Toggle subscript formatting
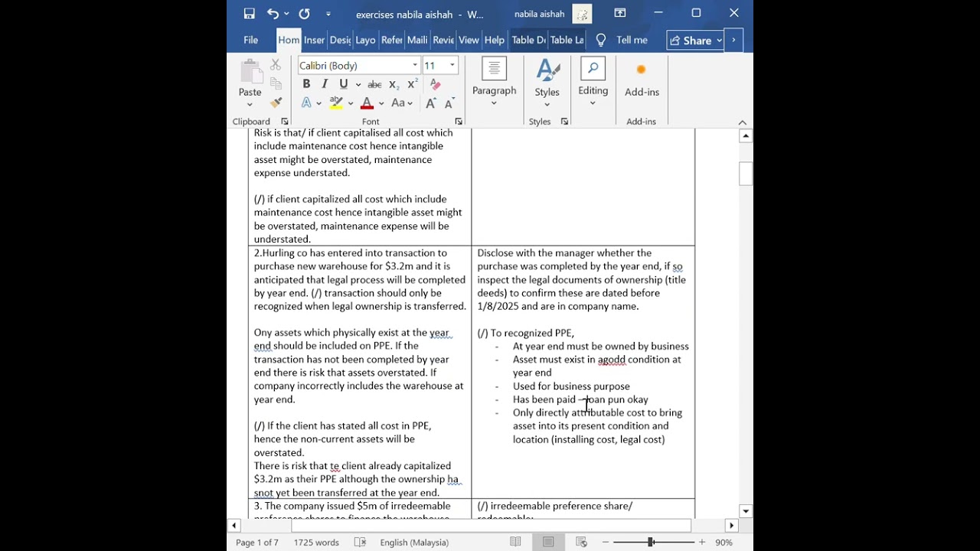 [394, 84]
